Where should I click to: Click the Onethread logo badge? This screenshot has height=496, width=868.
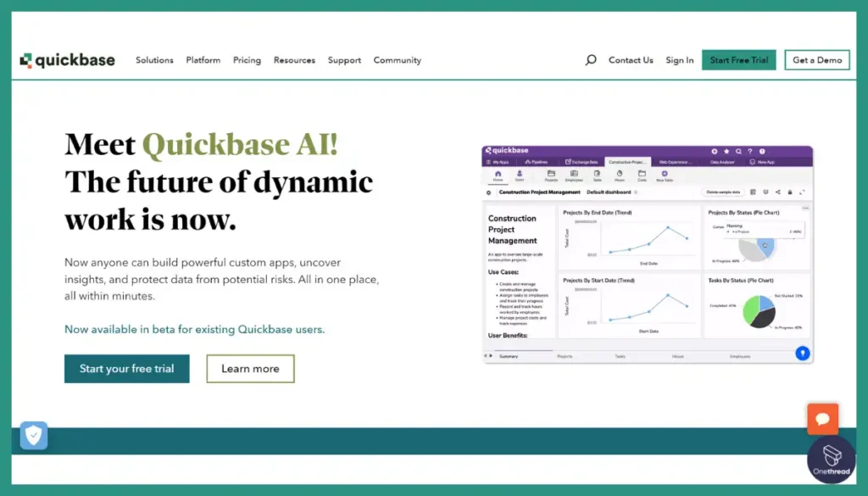tap(832, 460)
